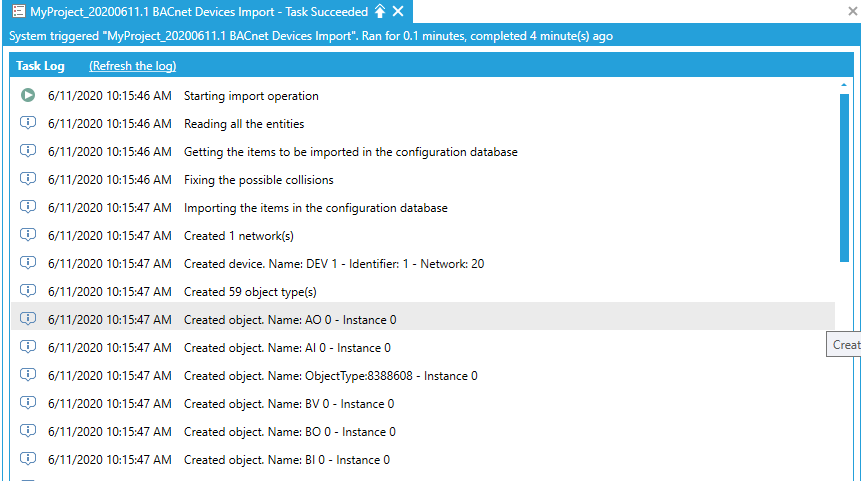Image resolution: width=861 pixels, height=481 pixels.
Task: Click the info icon beside Reading all the entities
Action: pyautogui.click(x=28, y=124)
